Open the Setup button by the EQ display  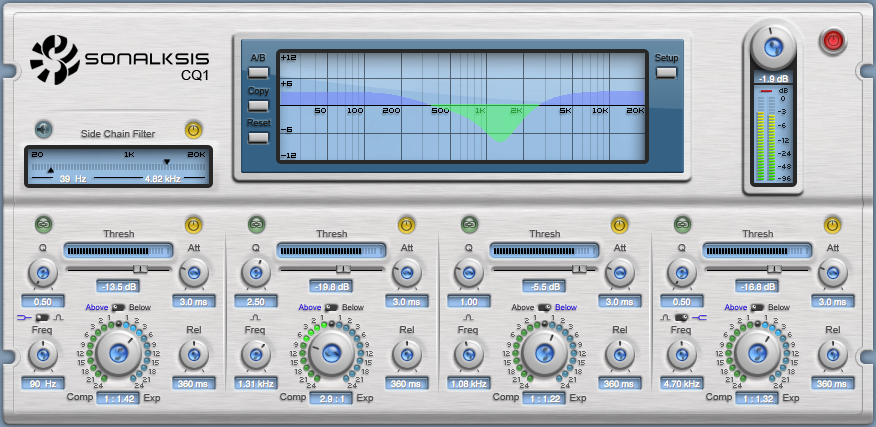(666, 72)
